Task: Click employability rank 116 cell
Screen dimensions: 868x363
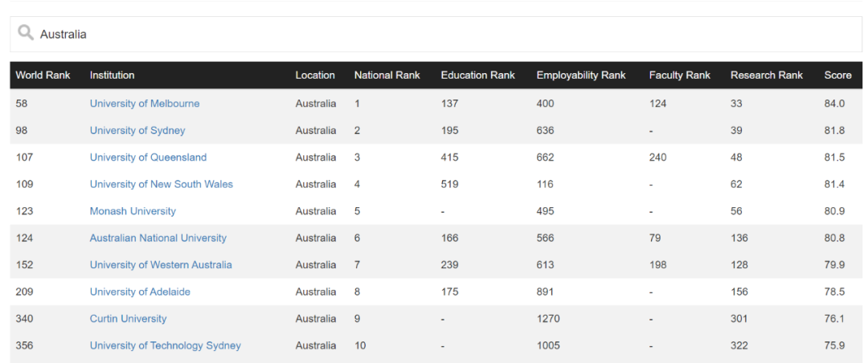Action: pos(545,184)
